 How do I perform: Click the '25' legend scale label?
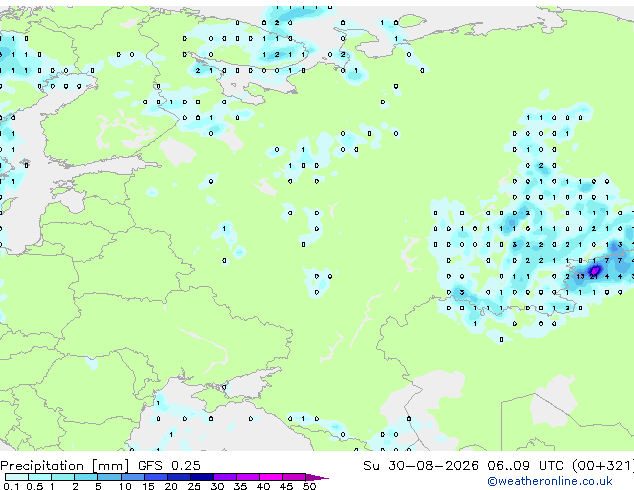click(x=194, y=486)
